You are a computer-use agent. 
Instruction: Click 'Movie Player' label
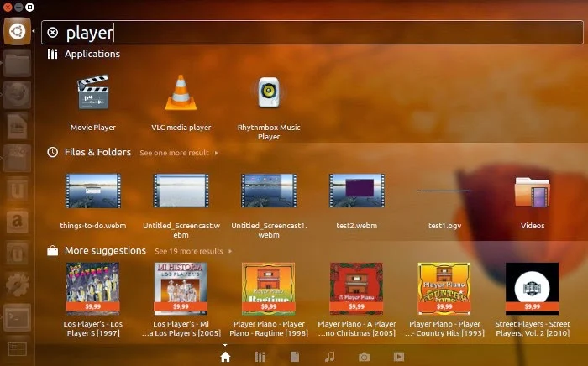click(x=93, y=128)
